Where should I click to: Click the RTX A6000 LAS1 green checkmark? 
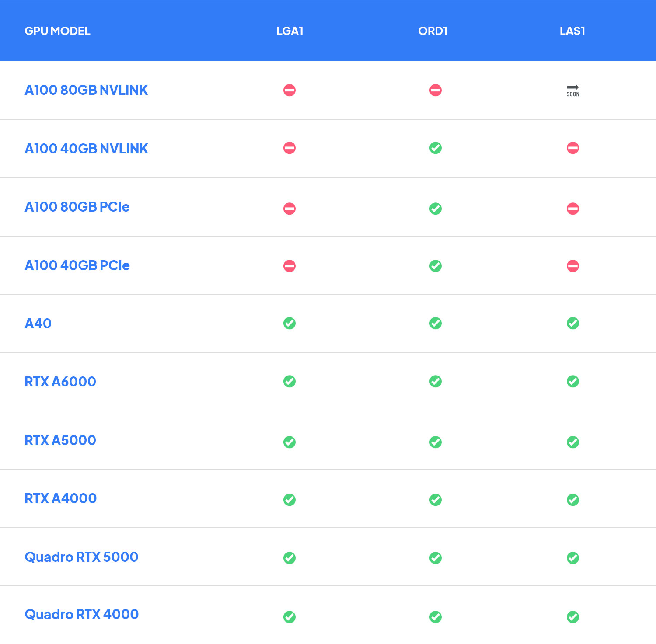click(573, 381)
